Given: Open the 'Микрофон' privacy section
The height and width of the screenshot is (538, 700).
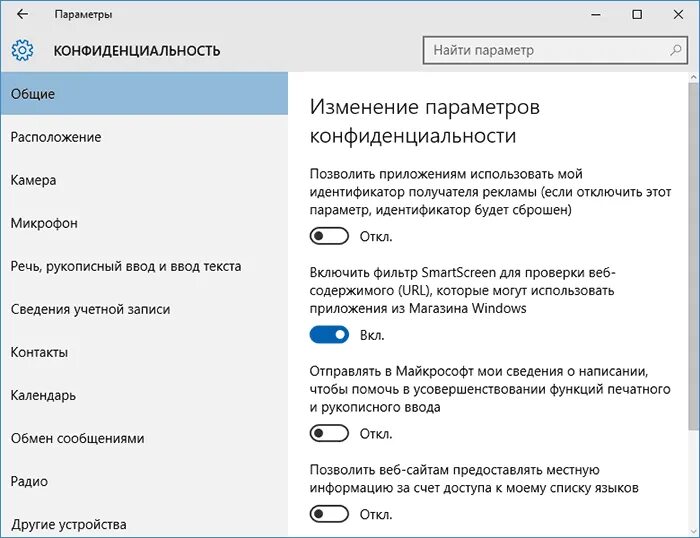Looking at the screenshot, I should [144, 223].
